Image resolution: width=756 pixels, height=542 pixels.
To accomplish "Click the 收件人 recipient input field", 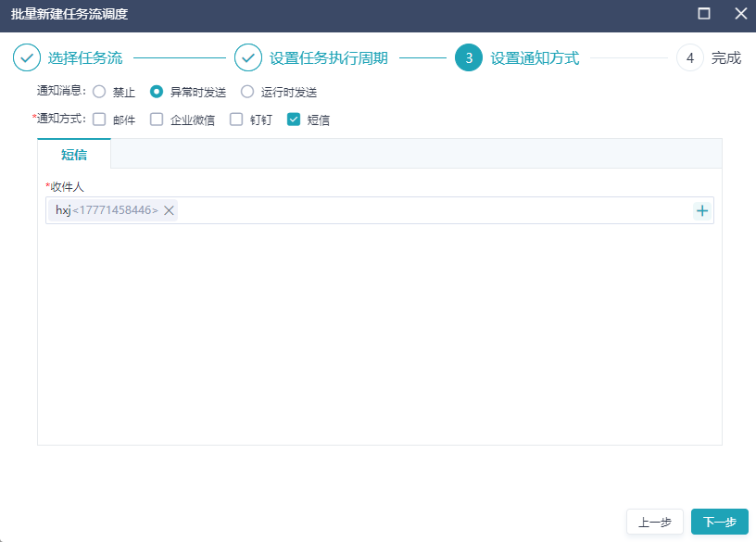I will [x=417, y=210].
